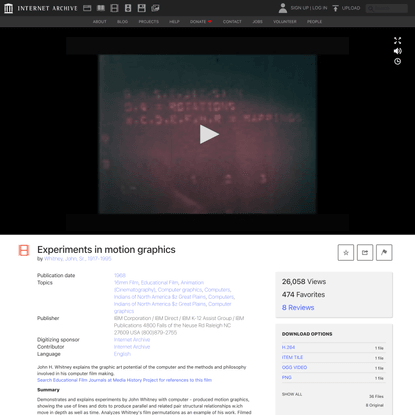Click the DOWNLOAD OPTIONS heading
415x415 pixels.
pyautogui.click(x=307, y=334)
